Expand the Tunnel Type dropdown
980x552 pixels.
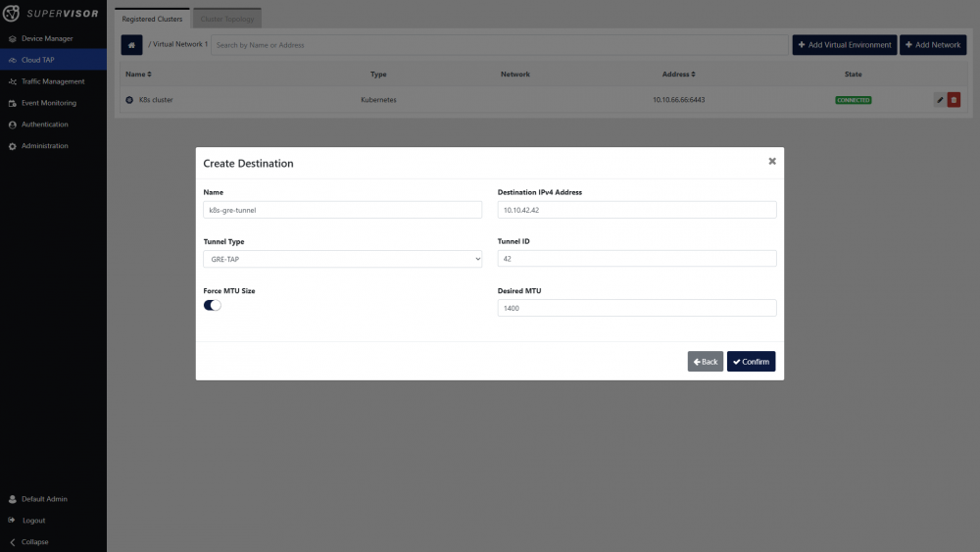point(343,259)
